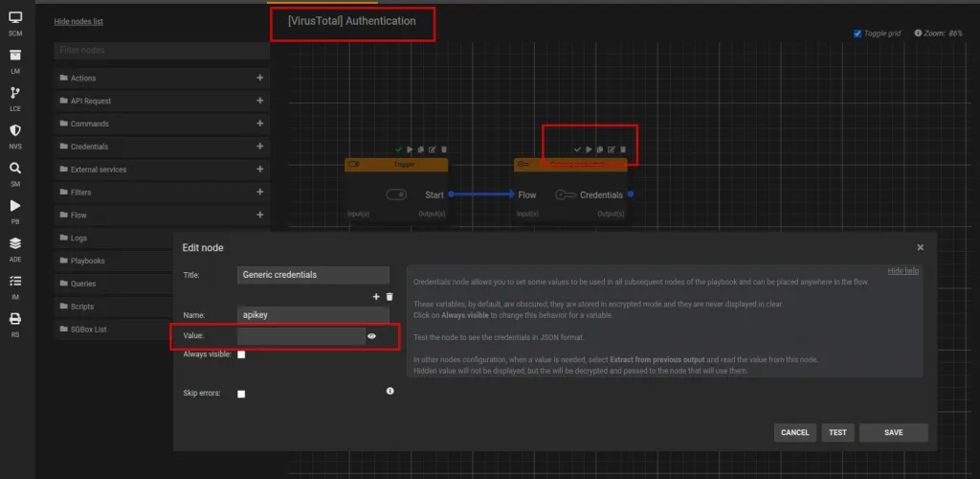The height and width of the screenshot is (479, 980).
Task: Flip the Start toggle in Trigger node
Action: [396, 195]
